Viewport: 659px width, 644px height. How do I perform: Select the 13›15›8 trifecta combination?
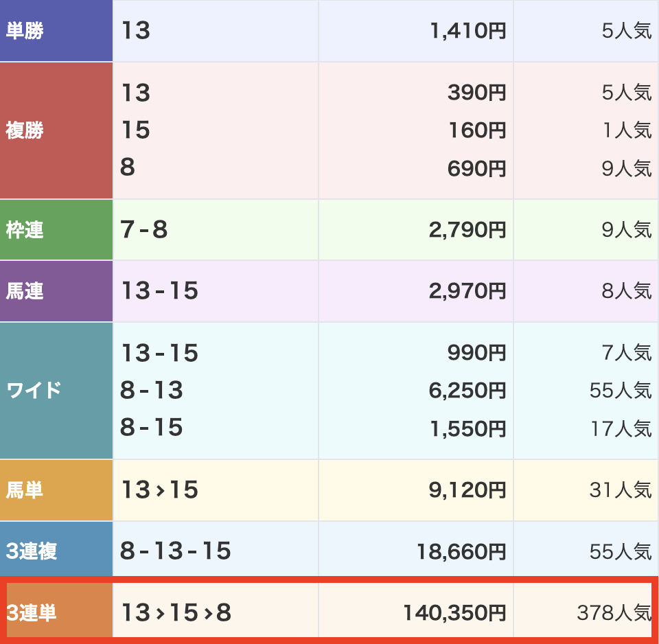tap(176, 612)
